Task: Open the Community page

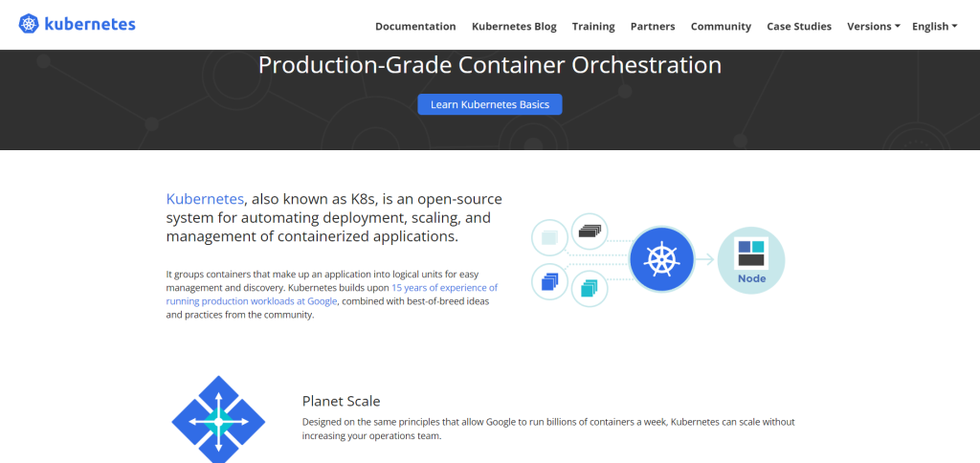Action: [721, 26]
